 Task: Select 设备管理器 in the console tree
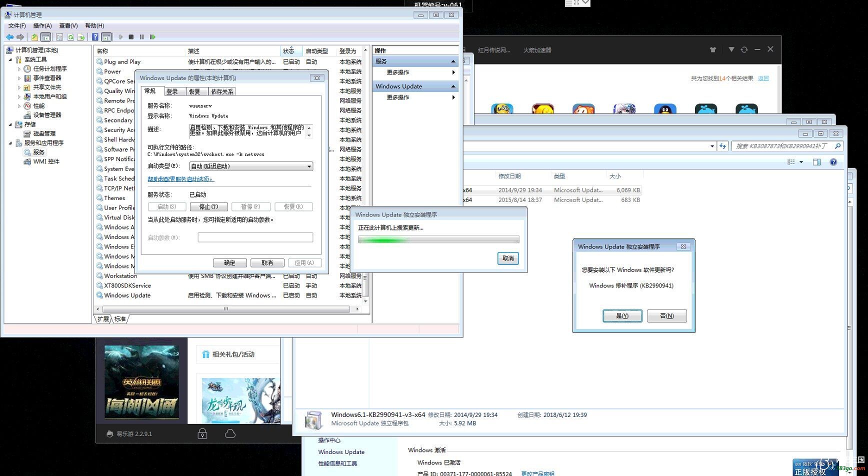tap(47, 115)
